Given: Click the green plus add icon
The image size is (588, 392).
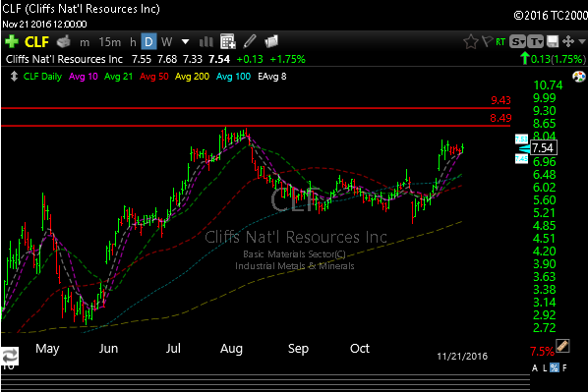Looking at the screenshot, I should (x=11, y=41).
